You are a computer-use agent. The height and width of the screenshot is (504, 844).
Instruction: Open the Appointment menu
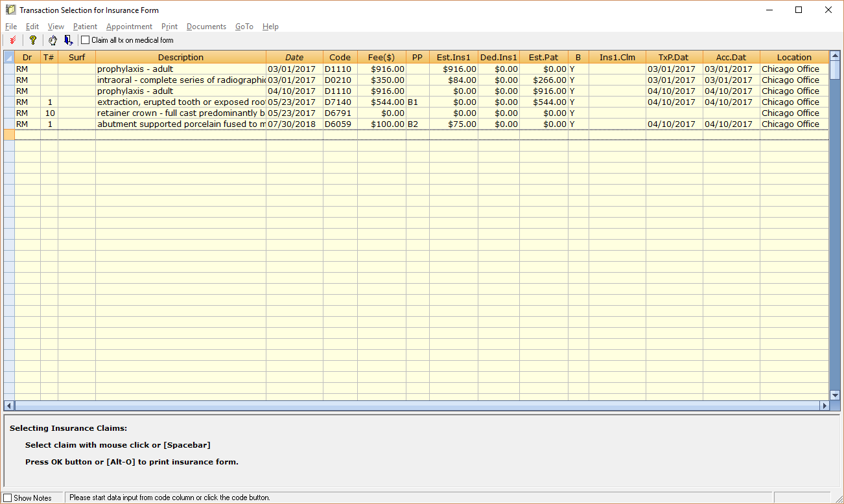click(x=129, y=27)
